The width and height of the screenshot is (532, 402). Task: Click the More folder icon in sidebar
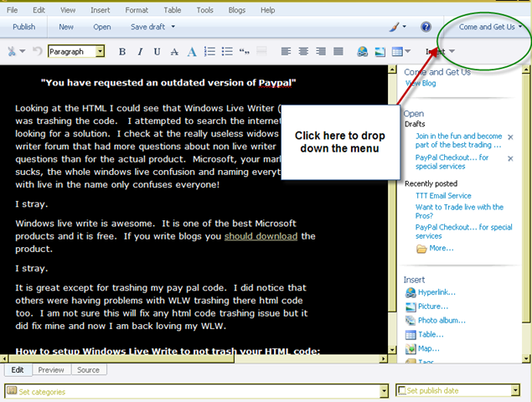421,249
